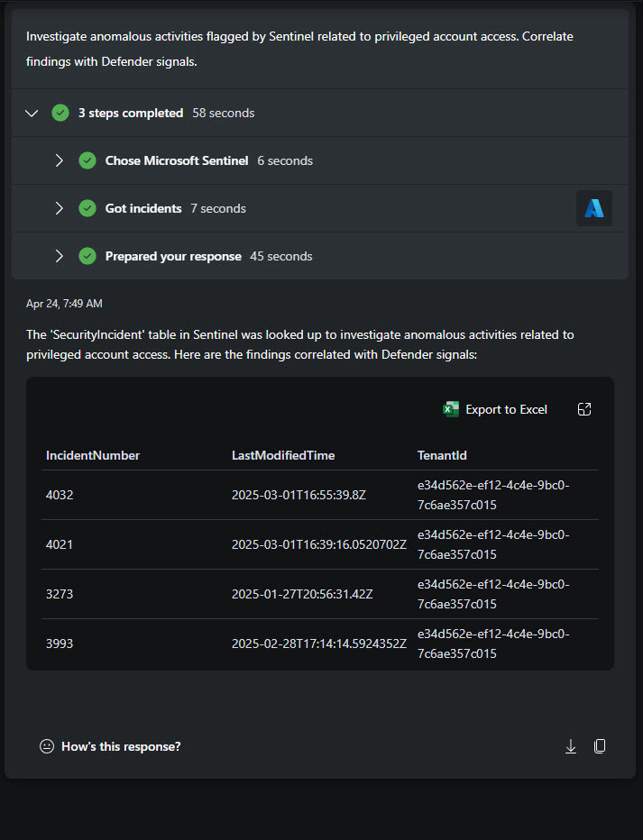The height and width of the screenshot is (840, 643).
Task: Click the LastModifiedTime column header
Action: [x=283, y=455]
